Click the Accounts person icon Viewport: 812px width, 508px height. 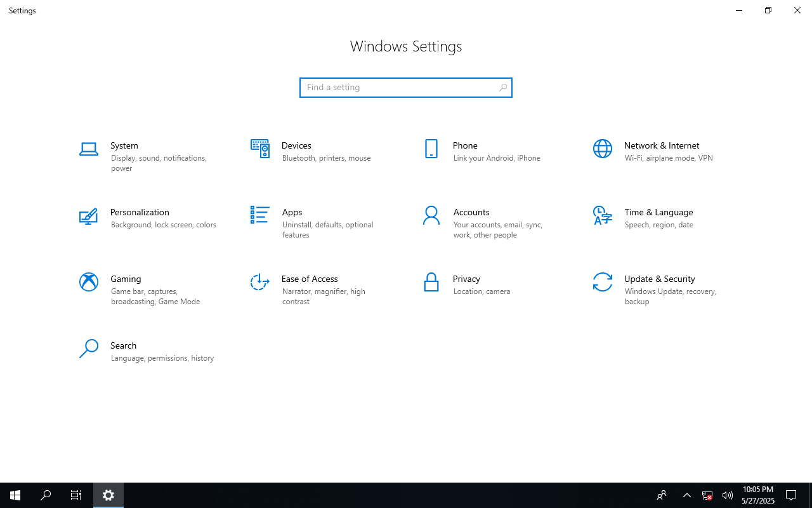pyautogui.click(x=431, y=215)
